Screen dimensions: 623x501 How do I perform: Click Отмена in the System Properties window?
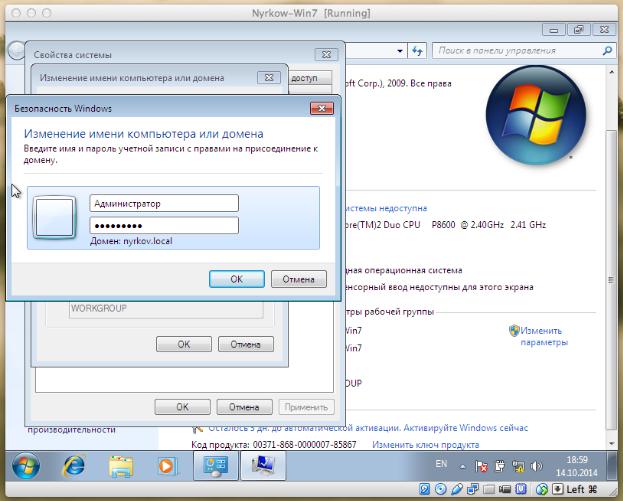[x=244, y=407]
